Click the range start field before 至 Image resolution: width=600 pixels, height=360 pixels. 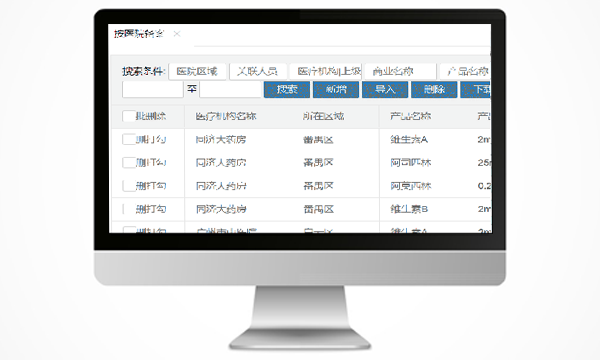pos(153,90)
